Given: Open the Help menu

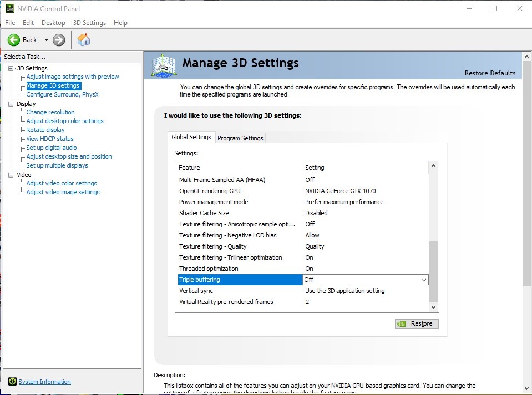Looking at the screenshot, I should 120,23.
